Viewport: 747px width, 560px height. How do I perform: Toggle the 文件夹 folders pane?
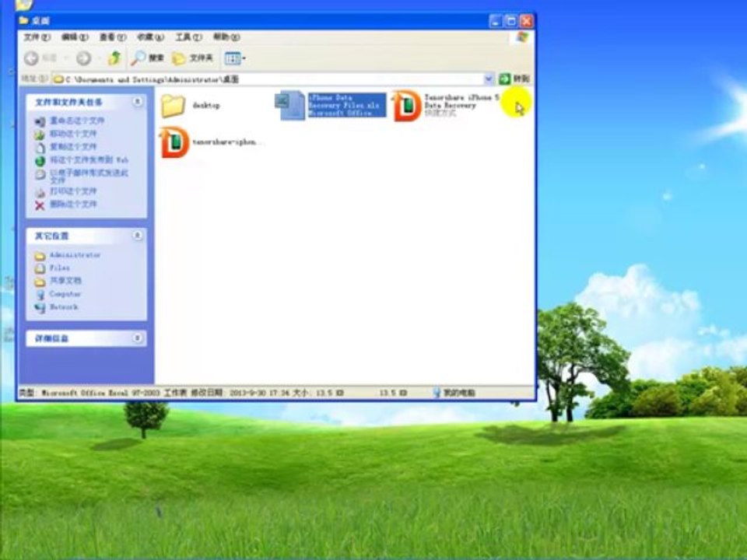tap(192, 58)
